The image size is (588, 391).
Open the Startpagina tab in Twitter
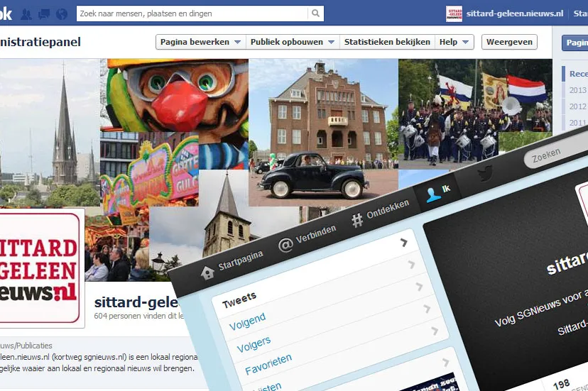pyautogui.click(x=240, y=260)
